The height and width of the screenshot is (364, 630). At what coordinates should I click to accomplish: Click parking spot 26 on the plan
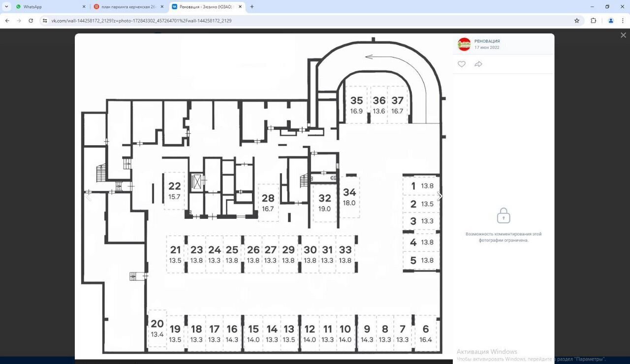coord(253,254)
